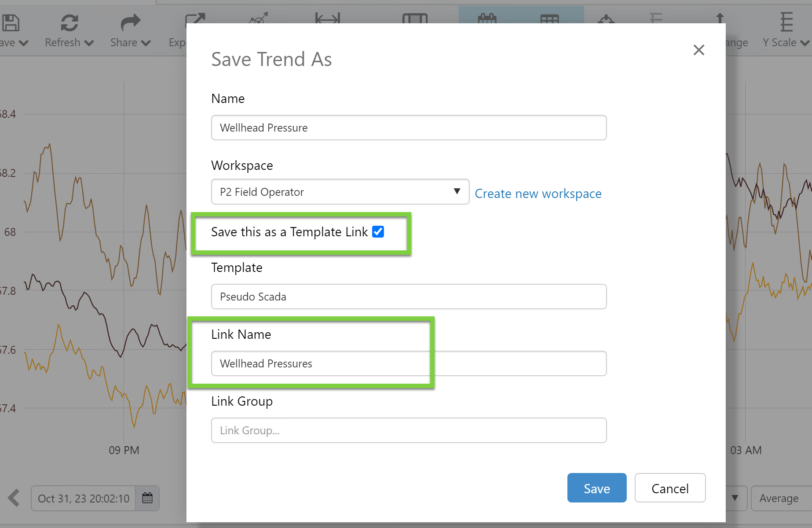Close the Save Trend As dialog
Viewport: 812px width, 528px height.
[x=699, y=50]
